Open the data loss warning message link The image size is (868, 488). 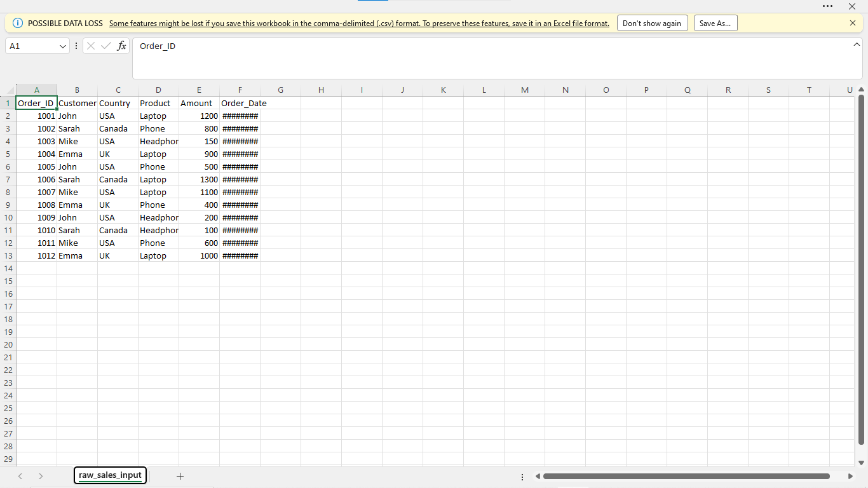tap(359, 23)
